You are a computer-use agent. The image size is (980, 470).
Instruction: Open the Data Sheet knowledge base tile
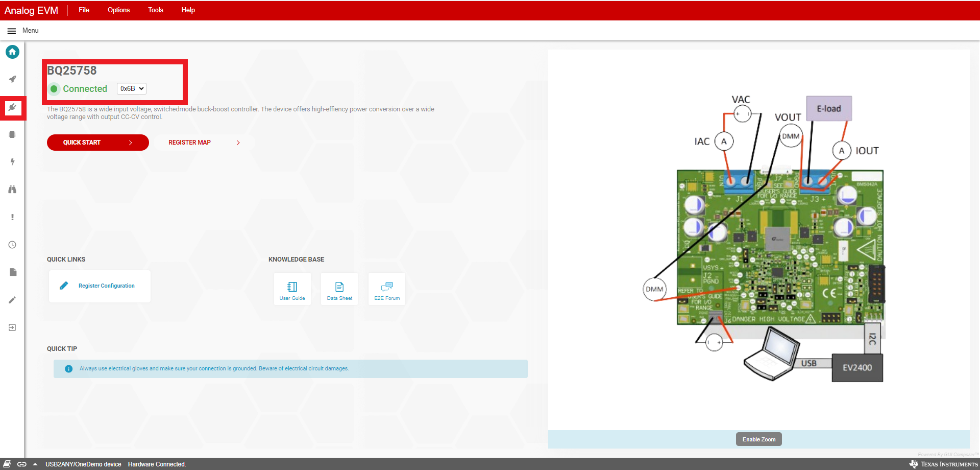point(339,289)
